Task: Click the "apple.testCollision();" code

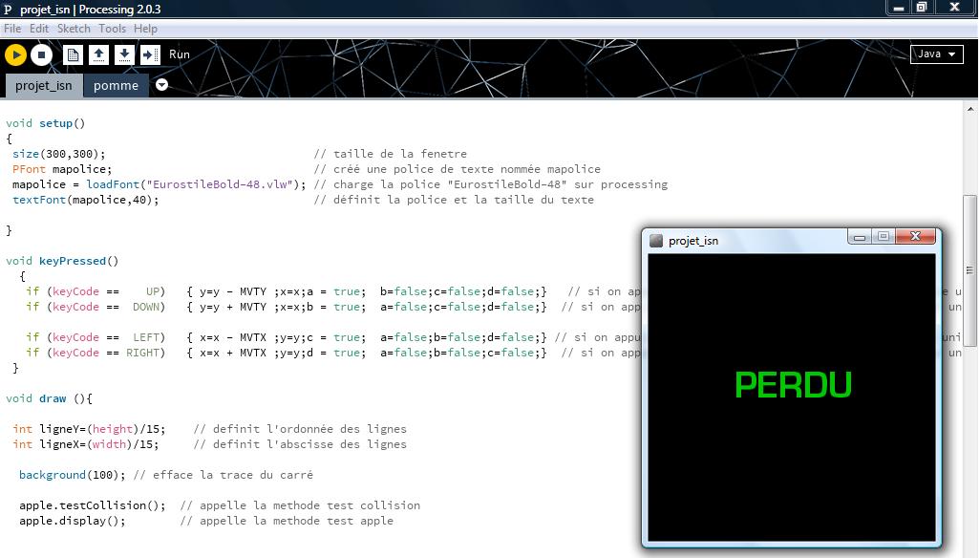Action: (93, 504)
